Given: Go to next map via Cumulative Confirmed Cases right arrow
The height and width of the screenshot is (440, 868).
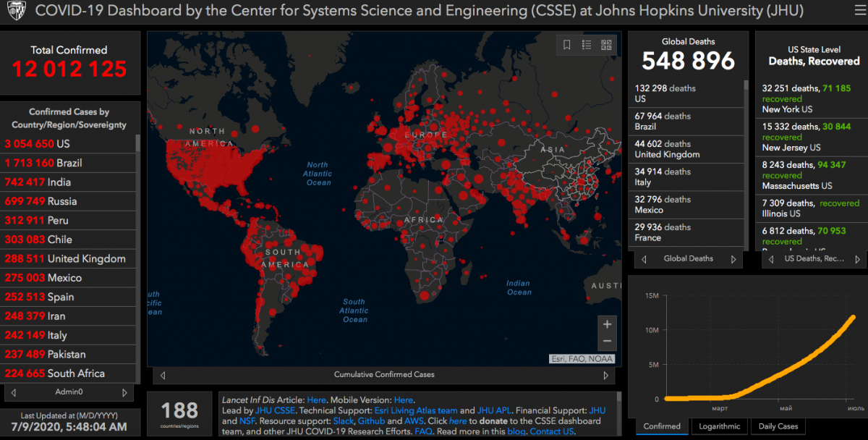Looking at the screenshot, I should point(606,375).
